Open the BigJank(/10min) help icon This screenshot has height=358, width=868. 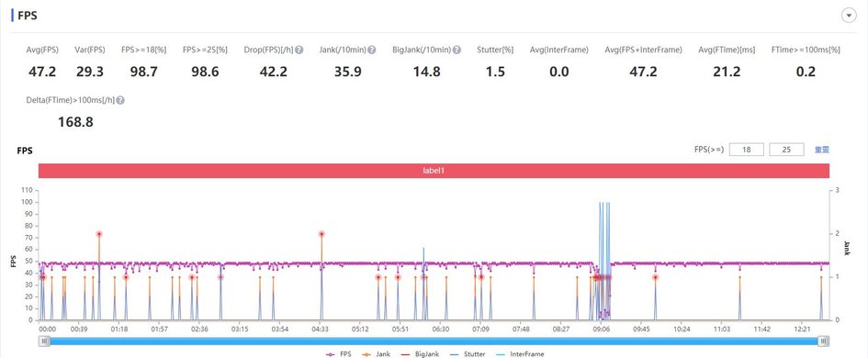[x=457, y=50]
